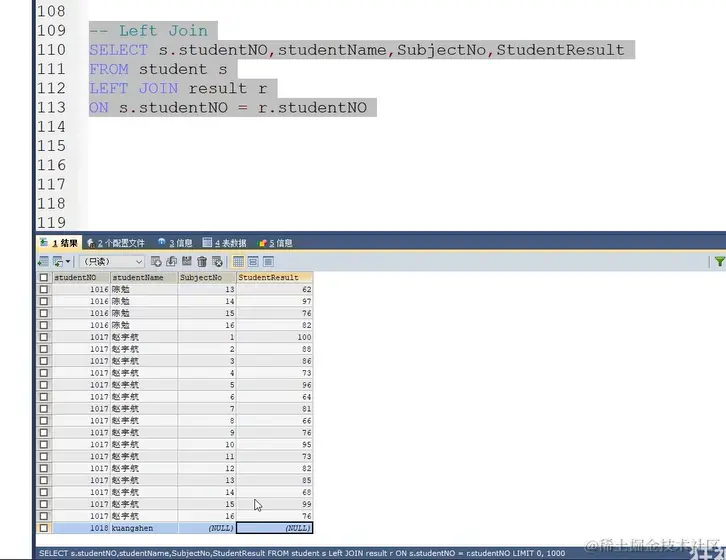
Task: Check the row with 1016 and SubjectNo 13
Action: (x=44, y=289)
